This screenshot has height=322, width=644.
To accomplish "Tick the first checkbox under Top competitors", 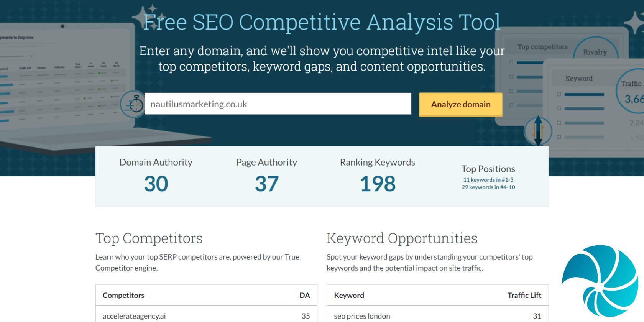I will point(511,62).
